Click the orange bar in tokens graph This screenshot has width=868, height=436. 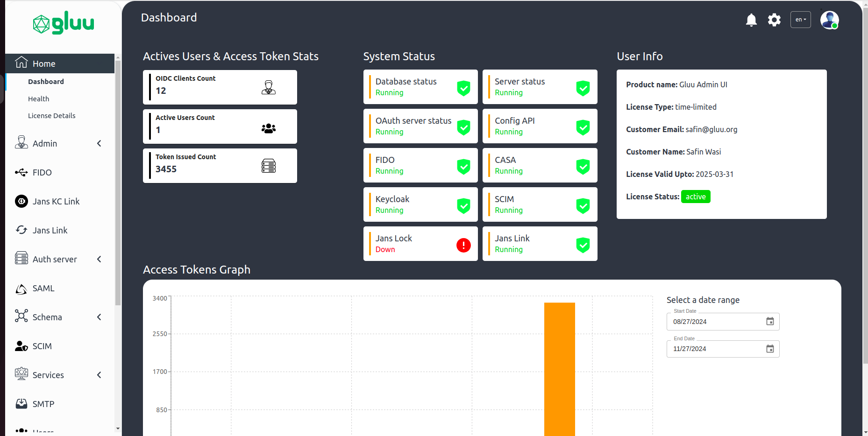point(559,369)
